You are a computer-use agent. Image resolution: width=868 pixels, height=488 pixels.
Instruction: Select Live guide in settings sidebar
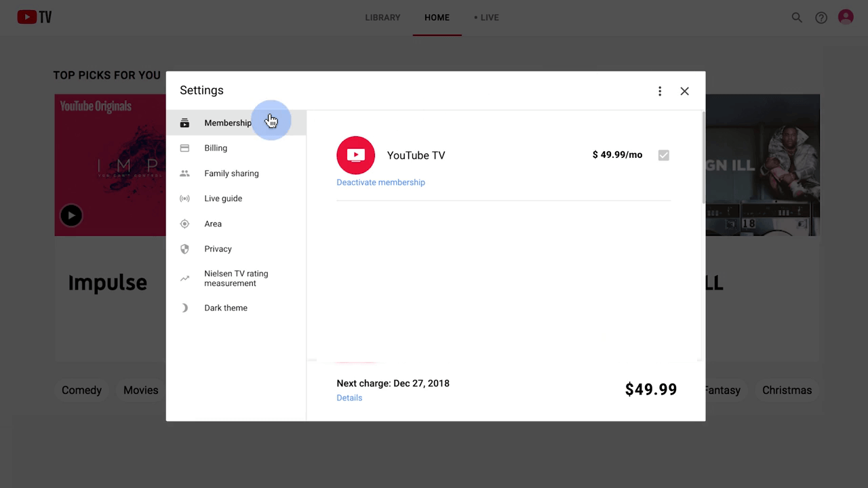pos(236,199)
